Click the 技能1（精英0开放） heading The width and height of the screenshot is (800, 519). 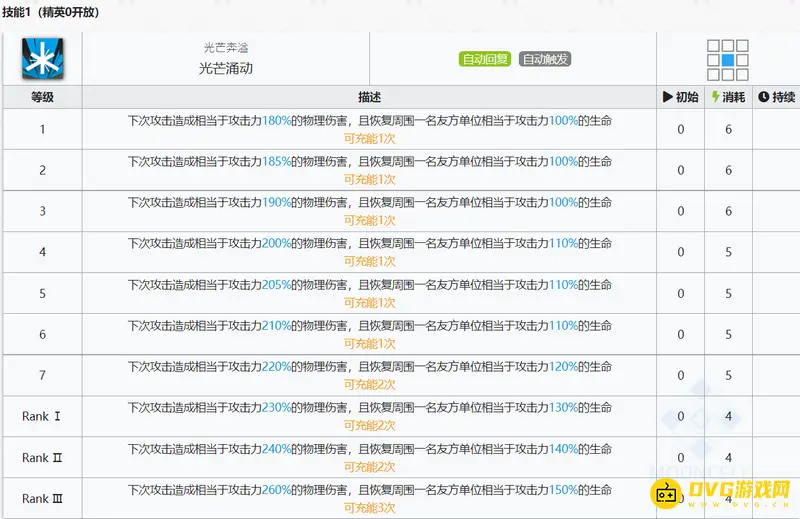tap(51, 12)
